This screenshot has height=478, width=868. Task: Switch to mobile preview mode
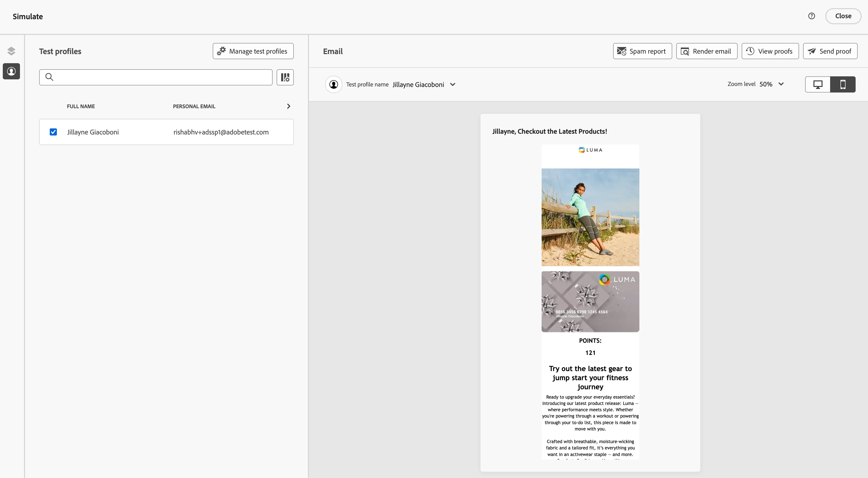[x=843, y=84]
